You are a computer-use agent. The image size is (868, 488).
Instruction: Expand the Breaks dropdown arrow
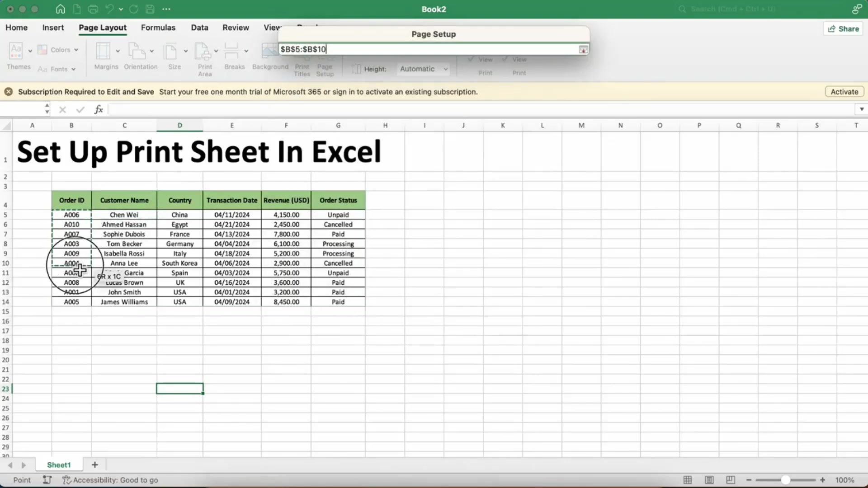click(246, 51)
